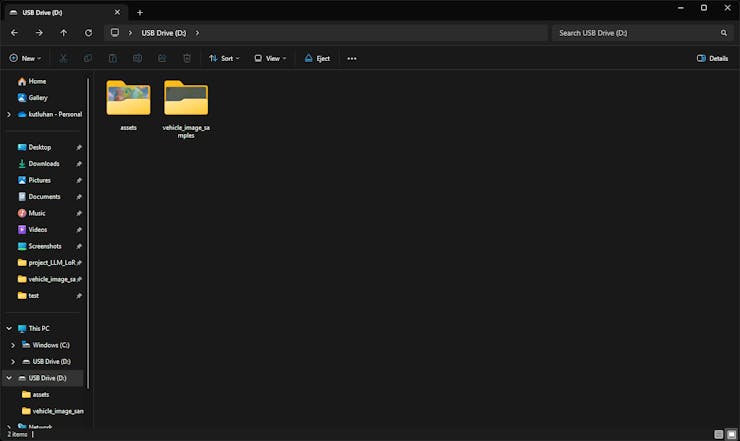Click the Cut scissors icon
Screen dimensions: 740x441
pyautogui.click(x=63, y=59)
